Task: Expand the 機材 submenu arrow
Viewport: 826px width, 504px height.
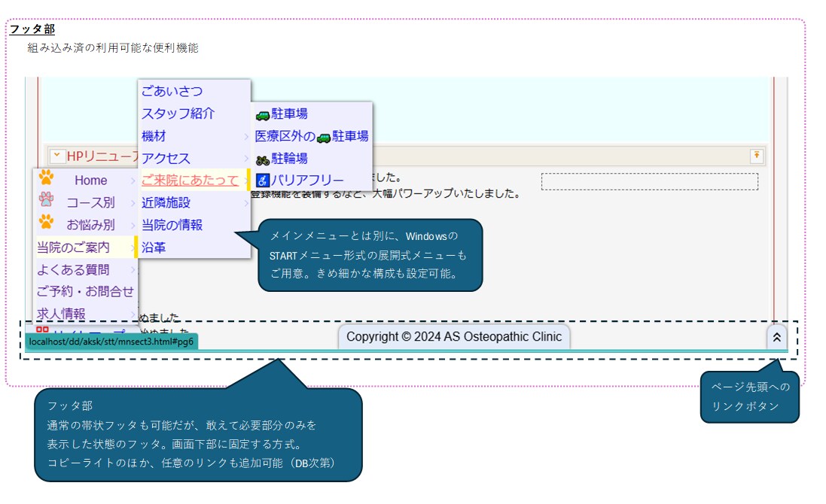Action: tap(246, 136)
